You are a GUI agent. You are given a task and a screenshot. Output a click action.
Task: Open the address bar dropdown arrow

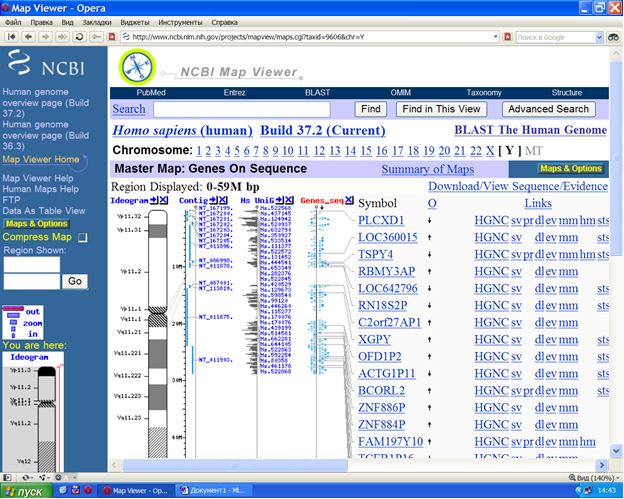click(495, 37)
